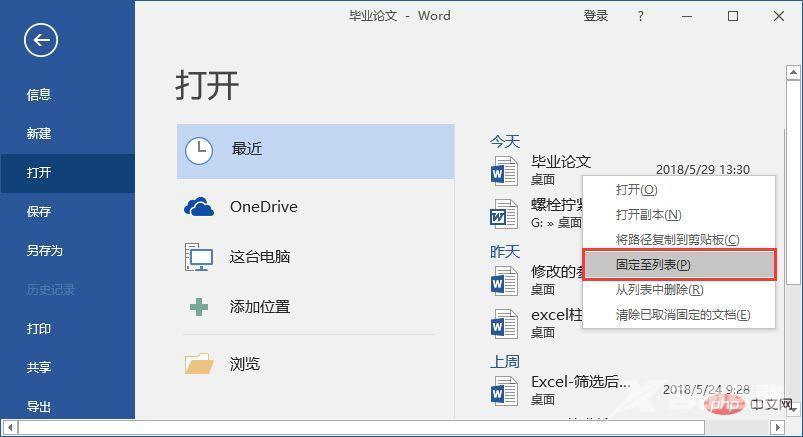Go to 打印 in the sidebar

(x=39, y=329)
